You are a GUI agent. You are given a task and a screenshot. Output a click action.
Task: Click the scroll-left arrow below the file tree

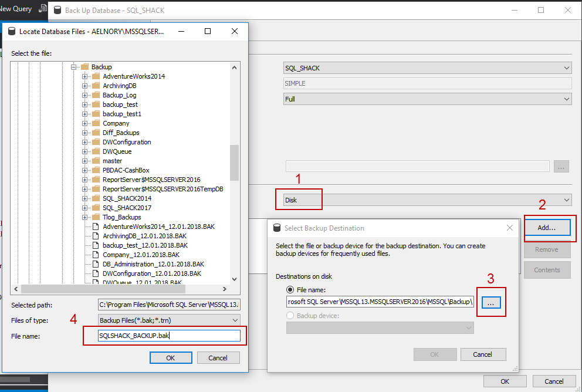pyautogui.click(x=16, y=289)
